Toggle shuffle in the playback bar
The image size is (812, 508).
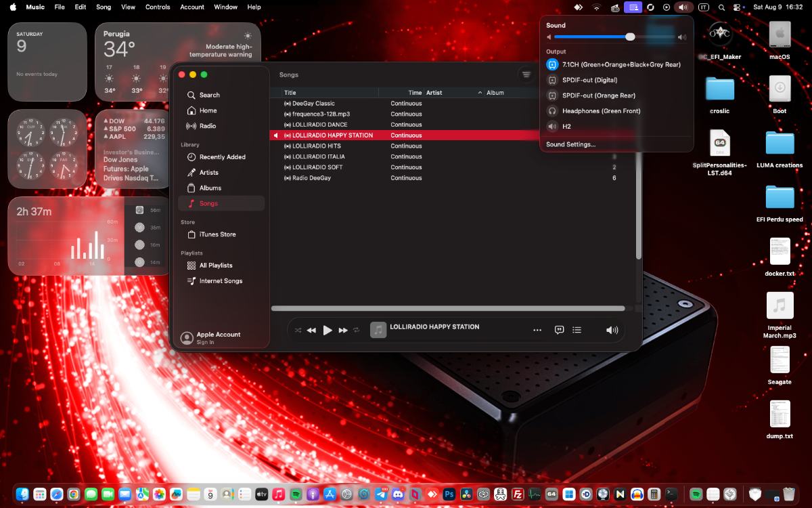[x=298, y=330]
